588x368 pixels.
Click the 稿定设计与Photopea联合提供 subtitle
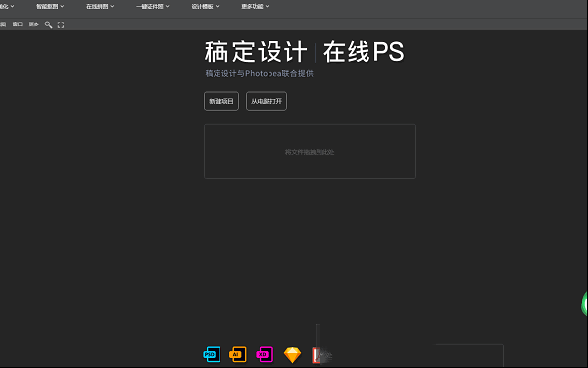(x=259, y=73)
